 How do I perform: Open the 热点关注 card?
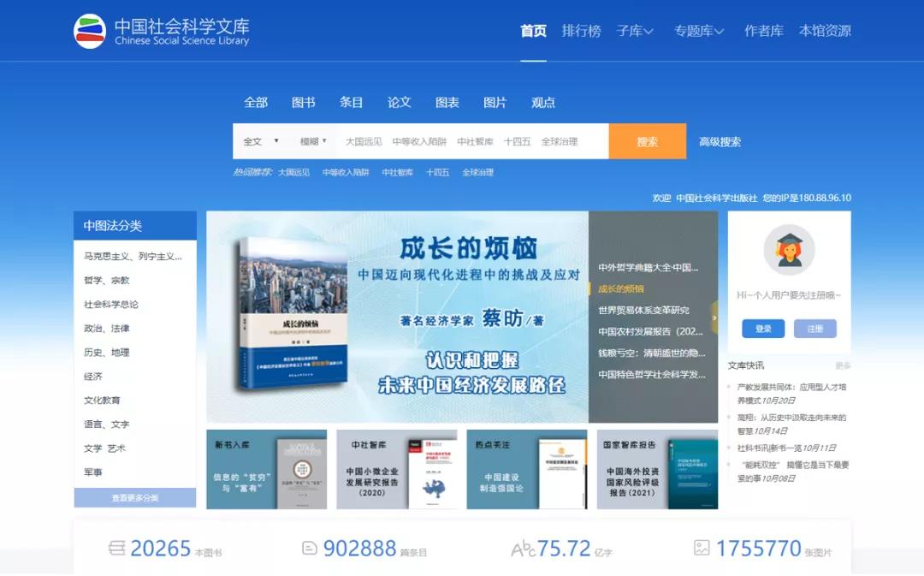point(527,469)
